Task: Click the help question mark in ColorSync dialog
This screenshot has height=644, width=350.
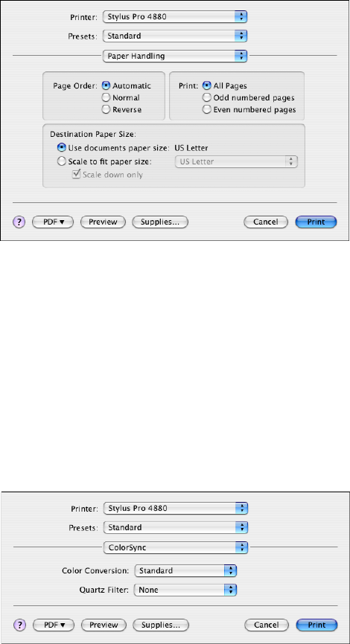Action: point(20,625)
